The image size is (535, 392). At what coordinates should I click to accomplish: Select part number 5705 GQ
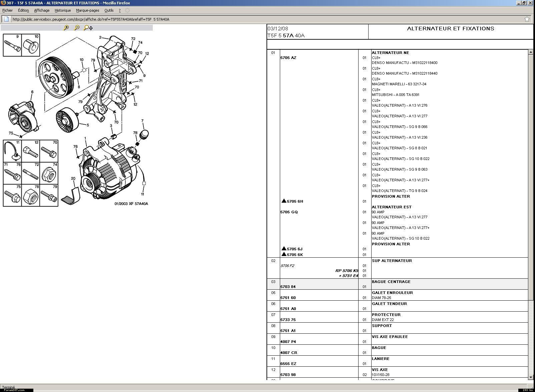click(289, 212)
